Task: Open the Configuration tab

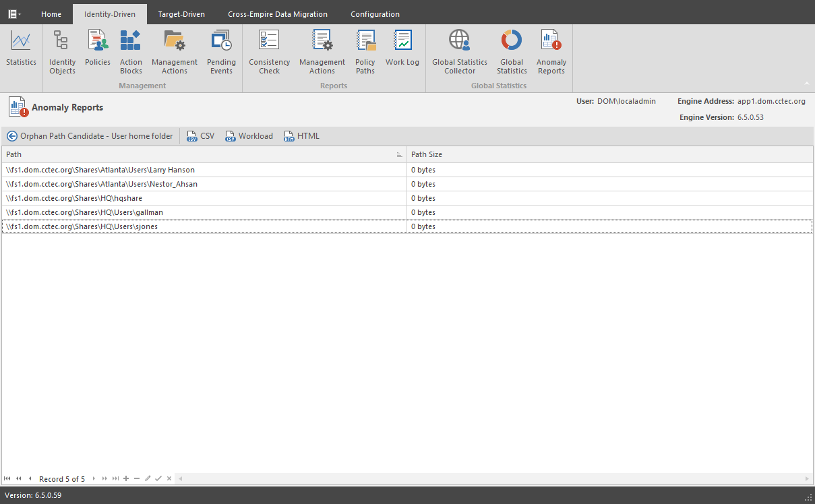Action: tap(375, 14)
